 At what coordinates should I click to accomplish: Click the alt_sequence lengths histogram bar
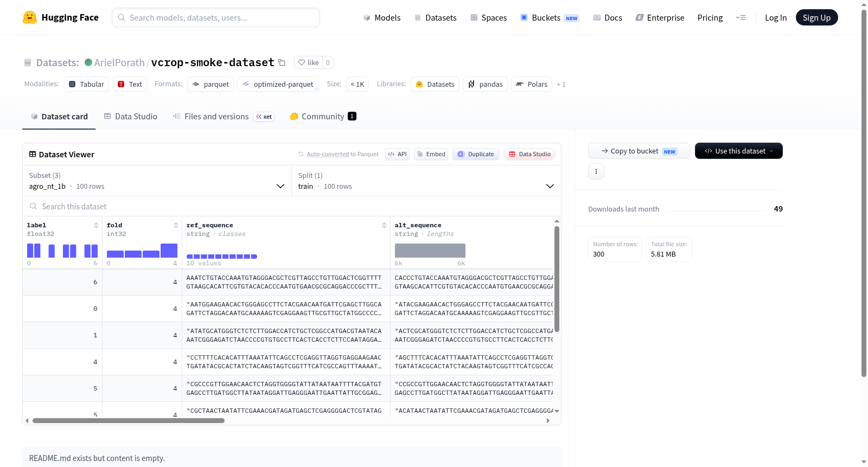pyautogui.click(x=430, y=251)
